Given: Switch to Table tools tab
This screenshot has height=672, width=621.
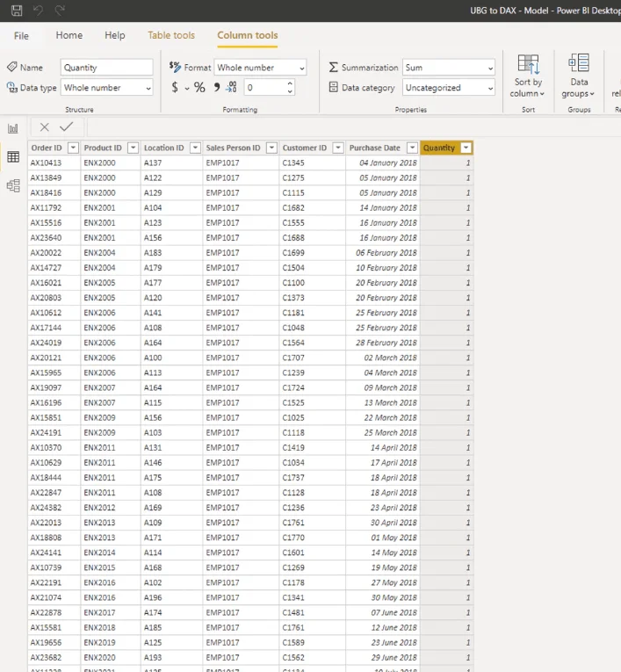Looking at the screenshot, I should [x=171, y=35].
